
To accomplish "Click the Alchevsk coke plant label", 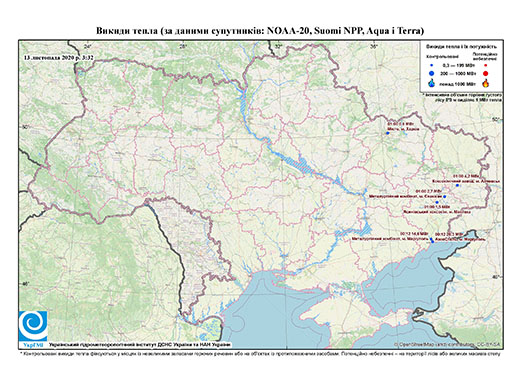I will (466, 178).
